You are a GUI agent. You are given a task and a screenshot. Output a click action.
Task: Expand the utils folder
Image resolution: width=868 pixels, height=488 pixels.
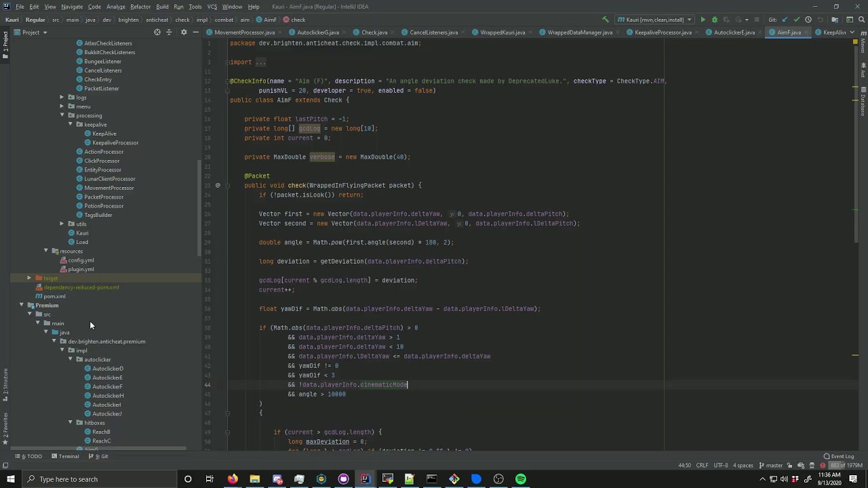coord(62,224)
